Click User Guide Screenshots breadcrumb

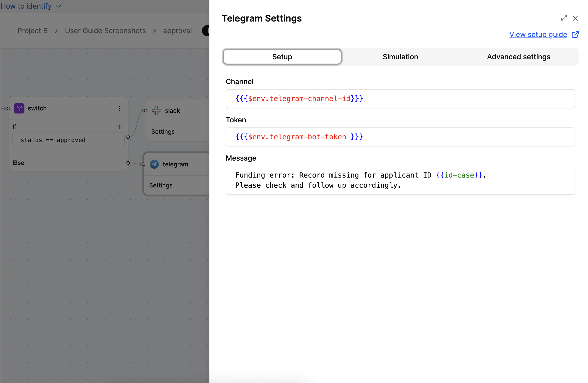pyautogui.click(x=105, y=31)
